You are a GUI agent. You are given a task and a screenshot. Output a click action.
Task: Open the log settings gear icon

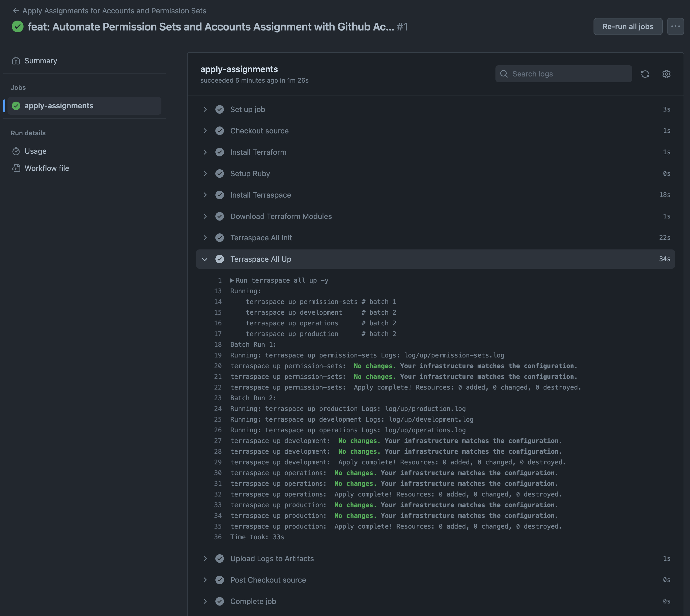coord(666,74)
